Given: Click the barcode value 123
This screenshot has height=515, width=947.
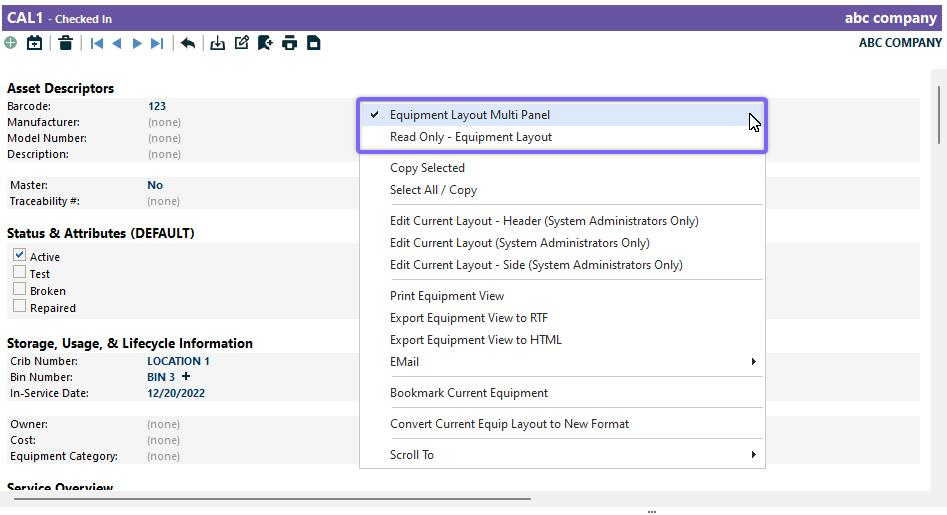Looking at the screenshot, I should (156, 106).
